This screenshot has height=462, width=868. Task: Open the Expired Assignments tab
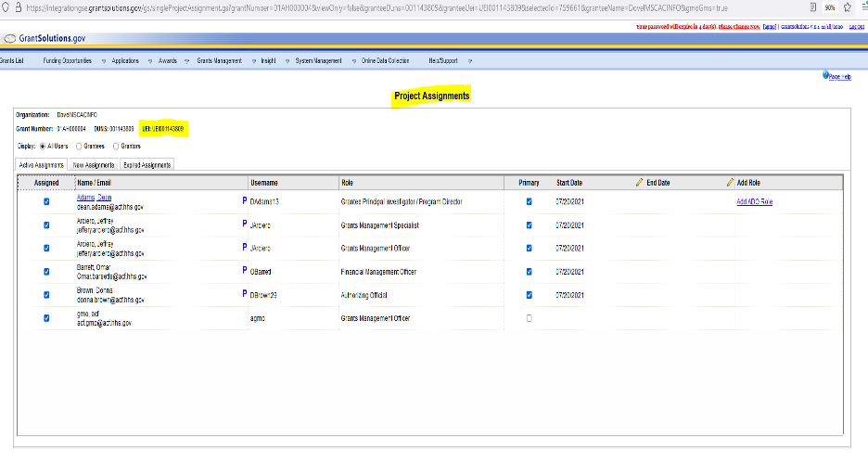(147, 164)
